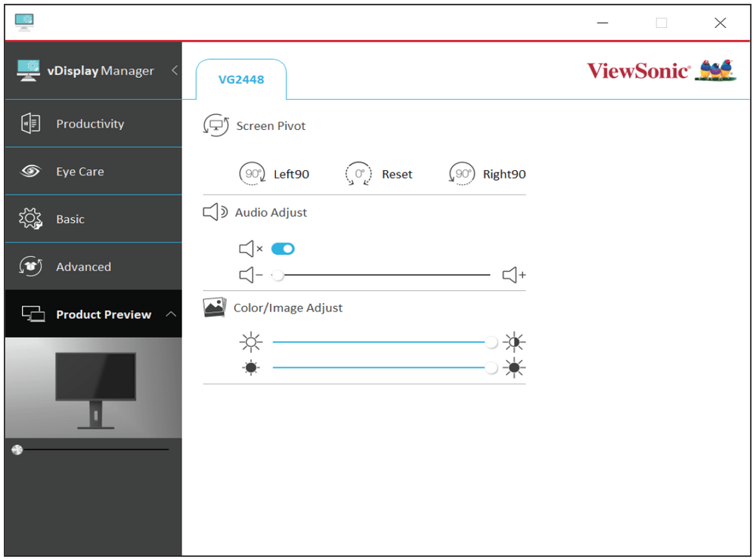756x560 pixels.
Task: Click the Screen Pivot heading icon
Action: pyautogui.click(x=216, y=125)
